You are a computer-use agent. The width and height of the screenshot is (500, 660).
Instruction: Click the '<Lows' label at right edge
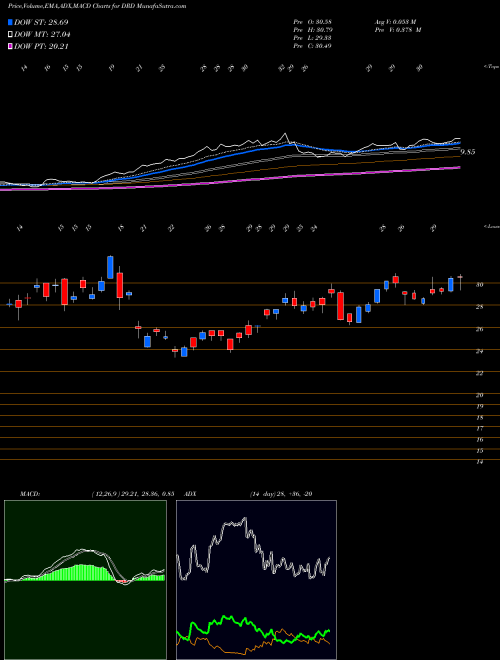(491, 226)
